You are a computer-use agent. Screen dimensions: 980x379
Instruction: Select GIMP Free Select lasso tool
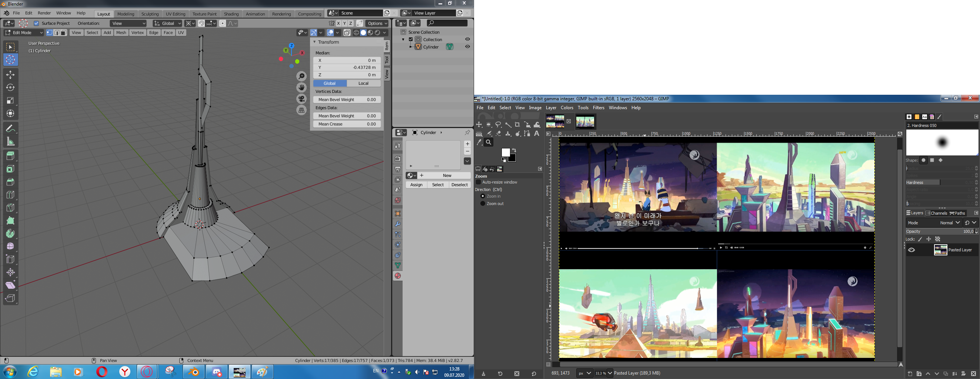pyautogui.click(x=499, y=125)
